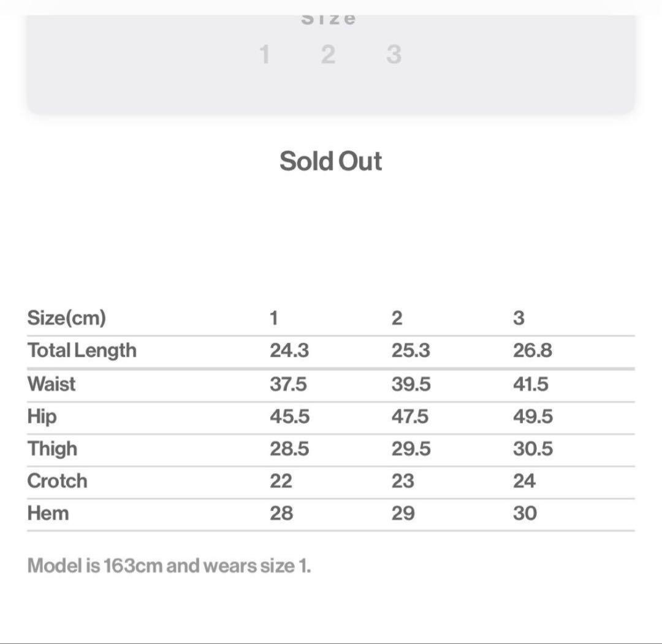Viewport: 662px width, 644px height.
Task: Click Total Length value 24.3
Action: [289, 350]
